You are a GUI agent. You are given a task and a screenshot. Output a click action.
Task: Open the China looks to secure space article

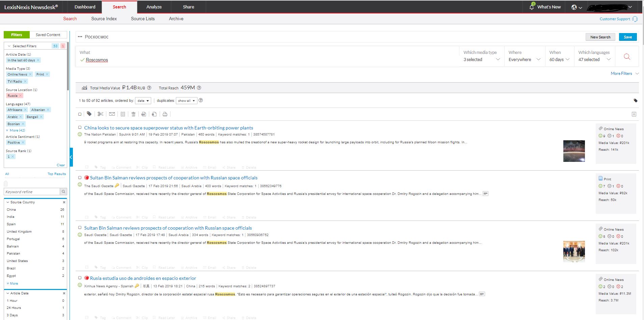168,128
